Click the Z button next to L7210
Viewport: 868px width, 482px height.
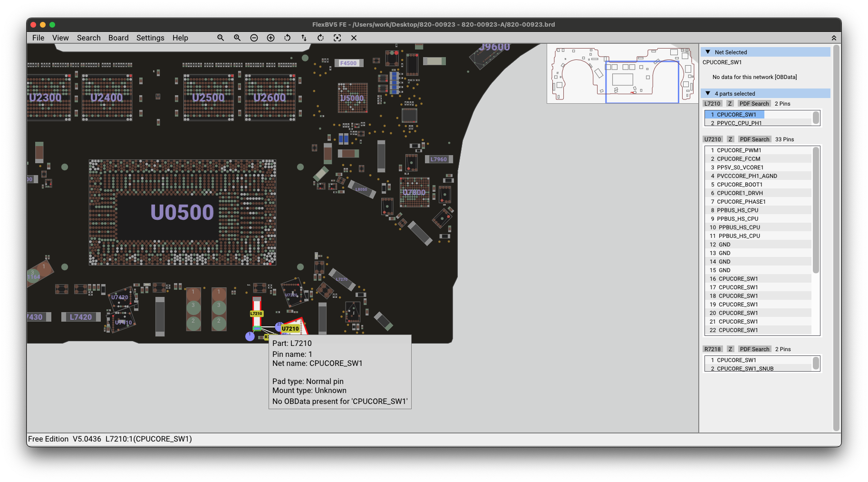(730, 104)
